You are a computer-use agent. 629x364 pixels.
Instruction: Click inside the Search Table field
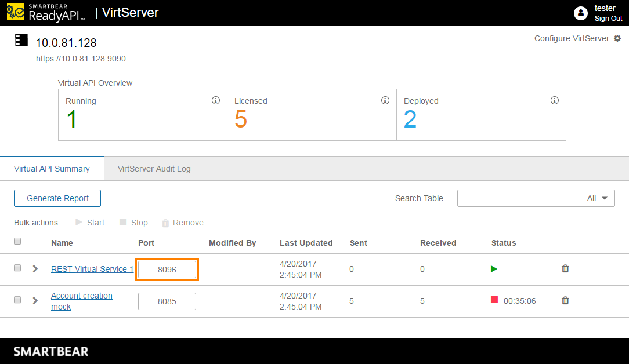point(518,198)
